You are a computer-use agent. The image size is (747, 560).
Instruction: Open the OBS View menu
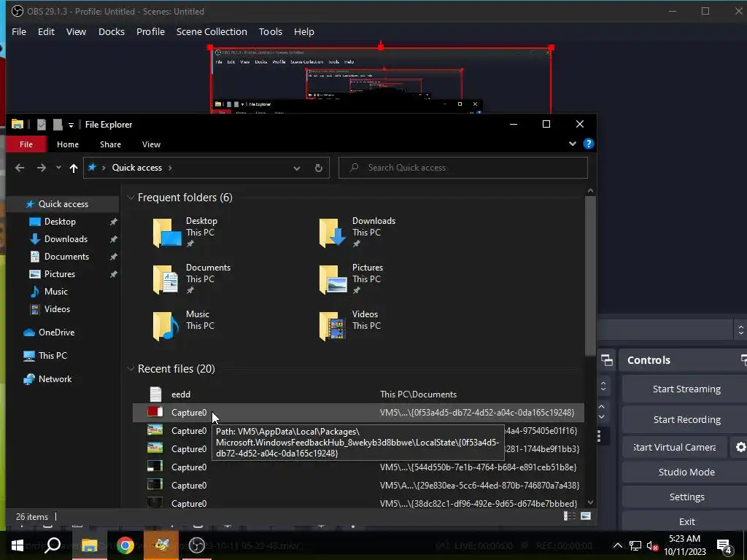76,31
